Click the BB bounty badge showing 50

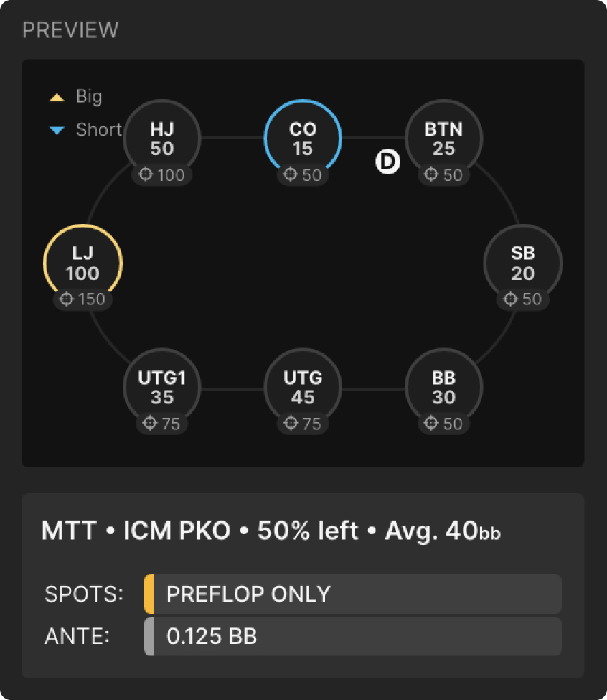(443, 424)
